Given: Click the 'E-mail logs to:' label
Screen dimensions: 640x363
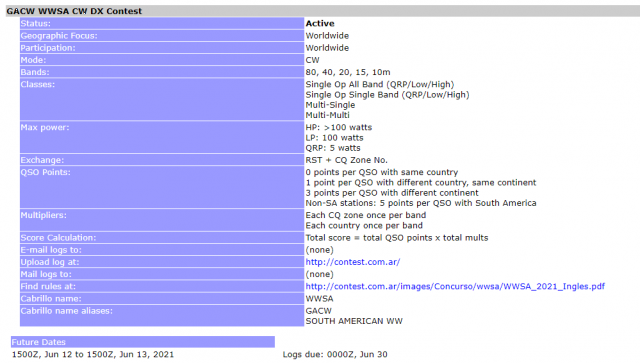Looking at the screenshot, I should pyautogui.click(x=51, y=250).
